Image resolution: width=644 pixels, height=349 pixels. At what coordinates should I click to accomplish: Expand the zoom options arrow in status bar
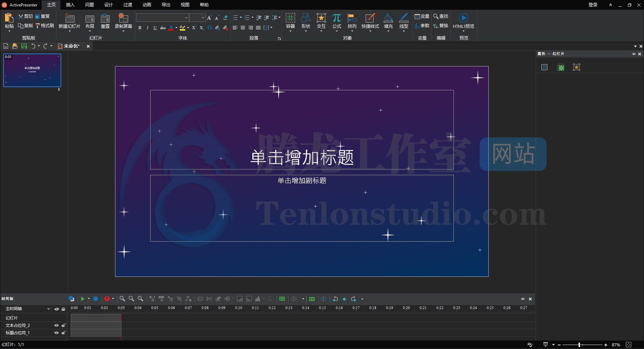pos(553,345)
